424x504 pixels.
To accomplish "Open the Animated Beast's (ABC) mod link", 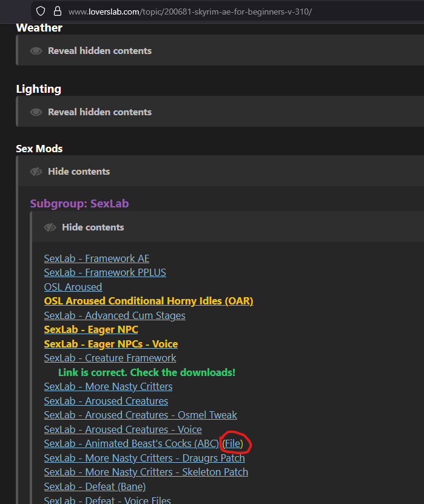I will [132, 443].
